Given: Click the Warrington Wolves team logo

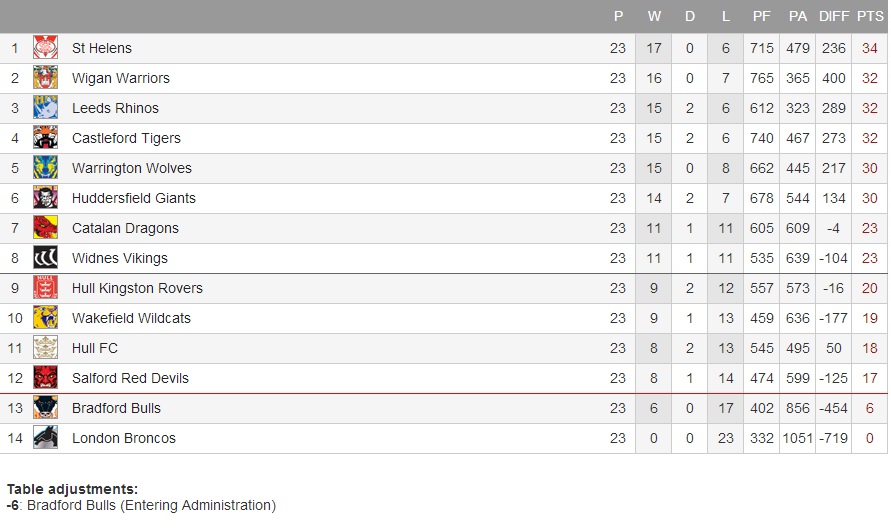Looking at the screenshot, I should (45, 168).
